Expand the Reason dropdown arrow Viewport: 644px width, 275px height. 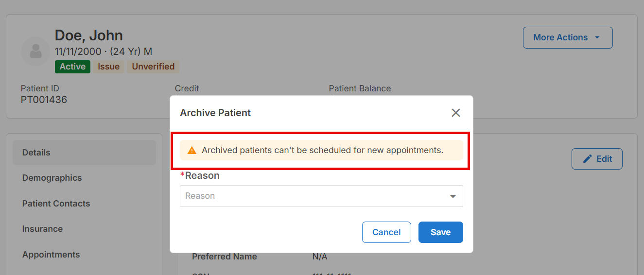[x=453, y=196]
